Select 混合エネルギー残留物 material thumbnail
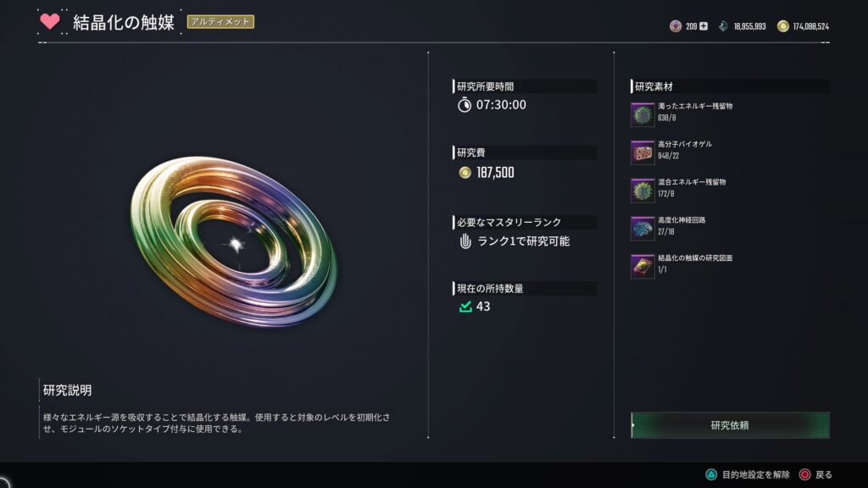Image resolution: width=868 pixels, height=488 pixels. [x=643, y=191]
